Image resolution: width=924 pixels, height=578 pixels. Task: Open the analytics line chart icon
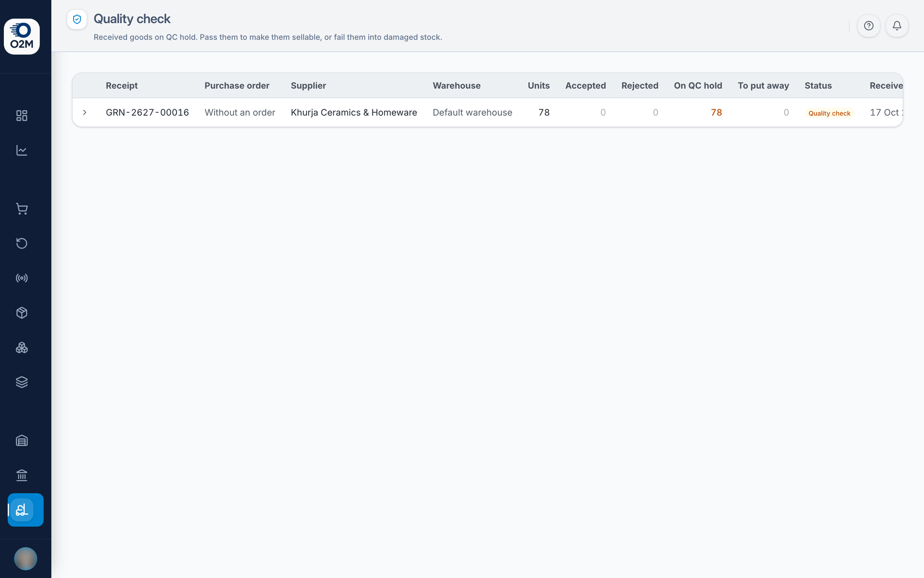22,150
